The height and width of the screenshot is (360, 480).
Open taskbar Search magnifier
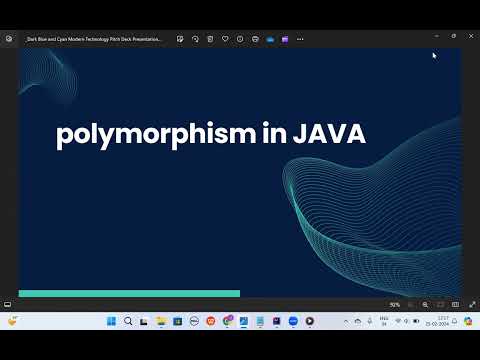pos(128,321)
